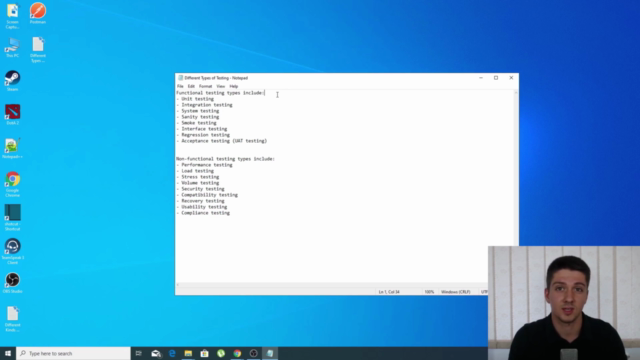Switch to OBS Studio on the taskbar
640x360 pixels.
pos(253,353)
